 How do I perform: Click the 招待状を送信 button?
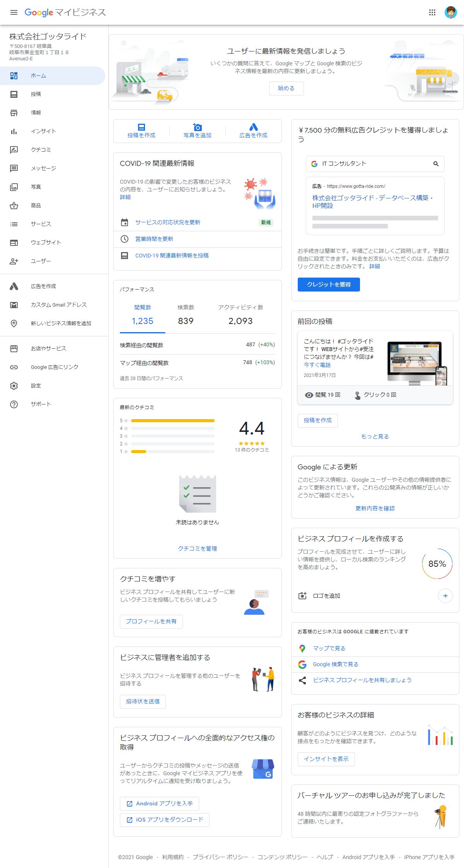tap(143, 701)
